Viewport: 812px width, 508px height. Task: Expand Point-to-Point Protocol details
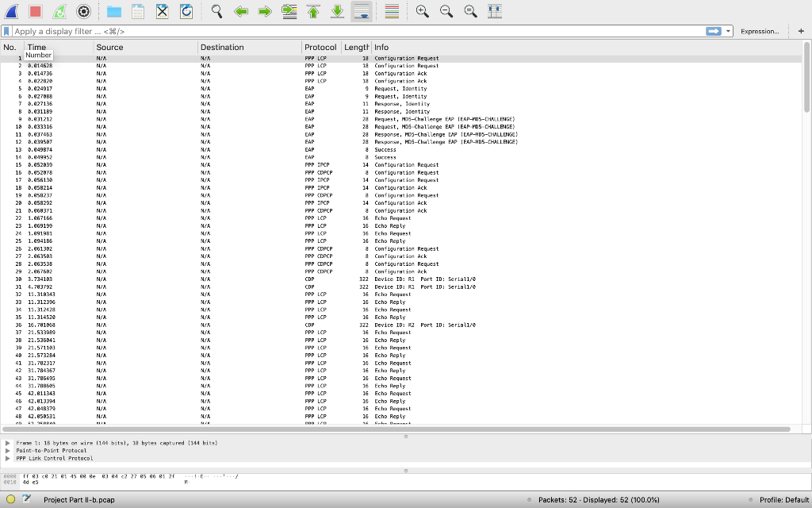pyautogui.click(x=6, y=450)
